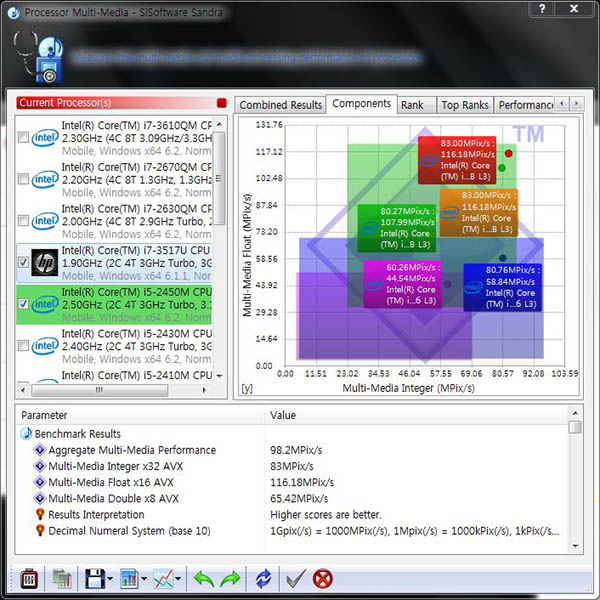Image resolution: width=600 pixels, height=600 pixels.
Task: Click the blue 80.76MPix/s chart label
Action: (x=502, y=287)
